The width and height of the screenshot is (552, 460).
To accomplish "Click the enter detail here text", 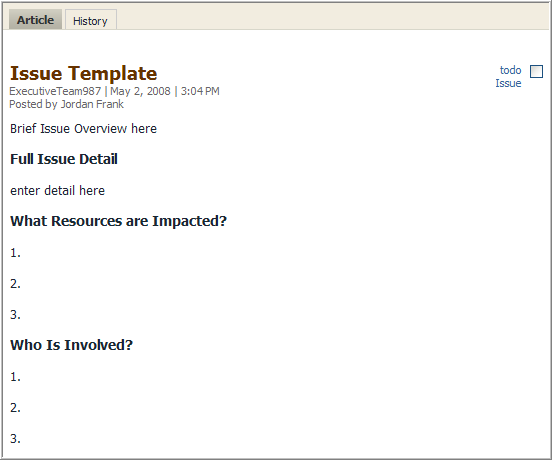I will coord(57,191).
